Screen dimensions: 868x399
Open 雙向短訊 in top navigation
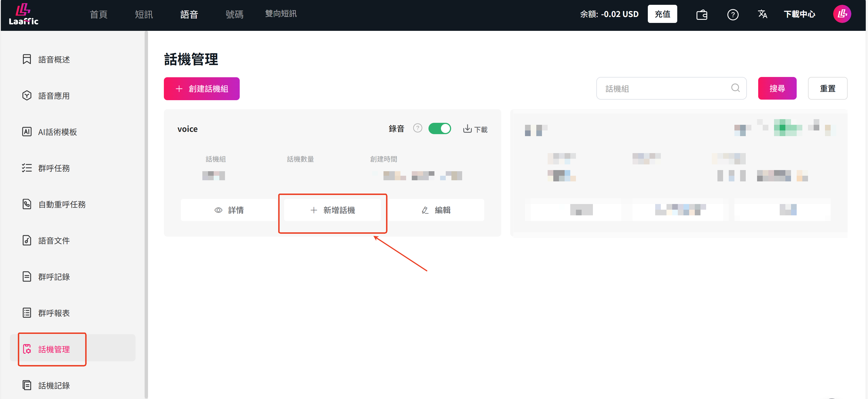point(280,14)
